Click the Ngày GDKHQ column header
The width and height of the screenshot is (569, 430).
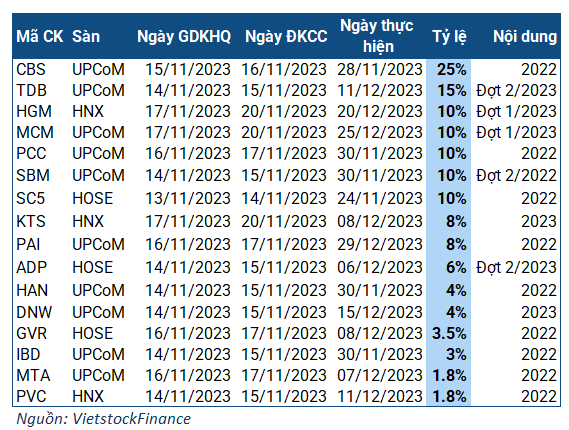184,37
